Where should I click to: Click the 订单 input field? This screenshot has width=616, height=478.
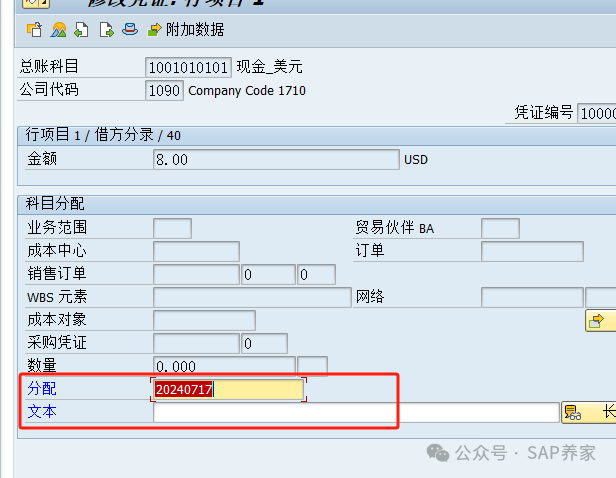532,251
